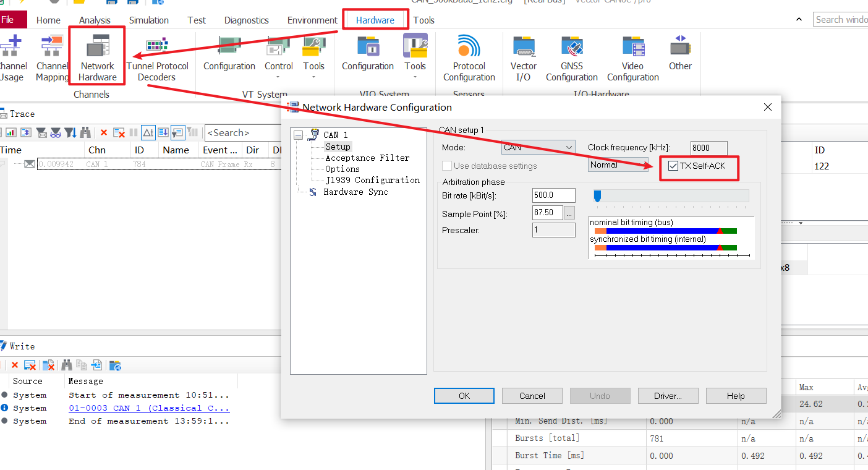Image resolution: width=868 pixels, height=470 pixels.
Task: Confirm dialog with OK button
Action: coord(464,396)
